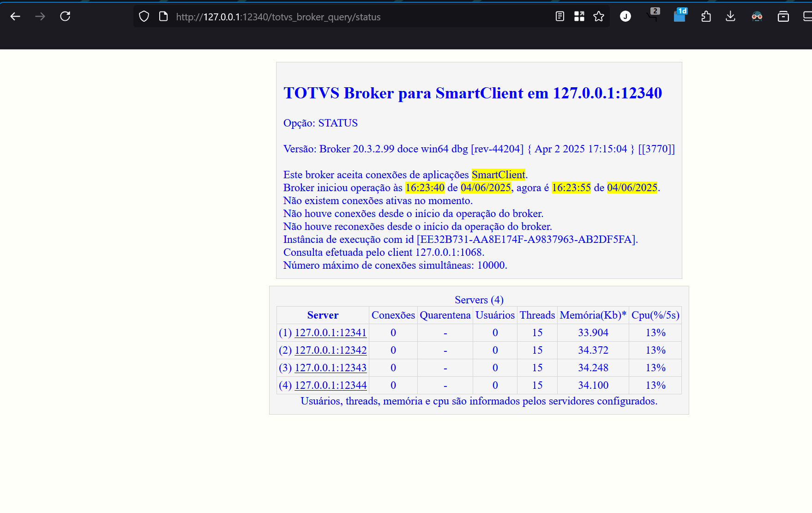812x513 pixels.
Task: Open server link 127.0.0.1:12341
Action: click(x=331, y=332)
